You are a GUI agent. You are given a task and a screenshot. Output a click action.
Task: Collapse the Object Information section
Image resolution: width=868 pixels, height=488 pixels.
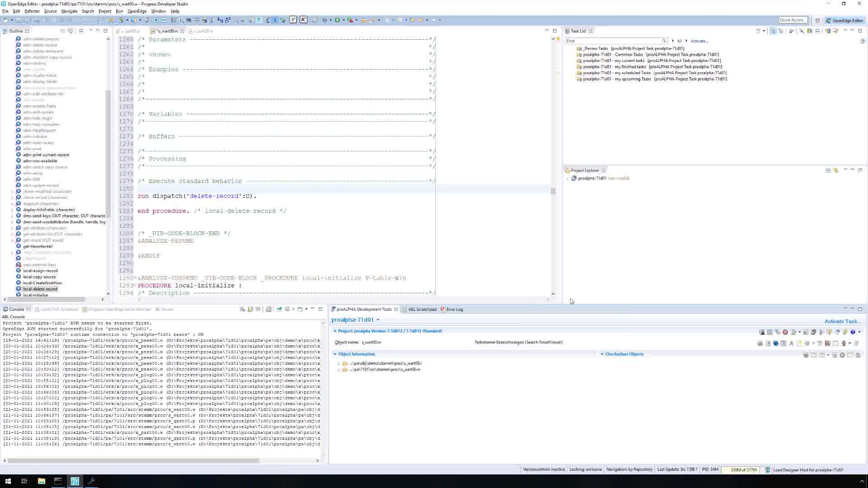335,354
